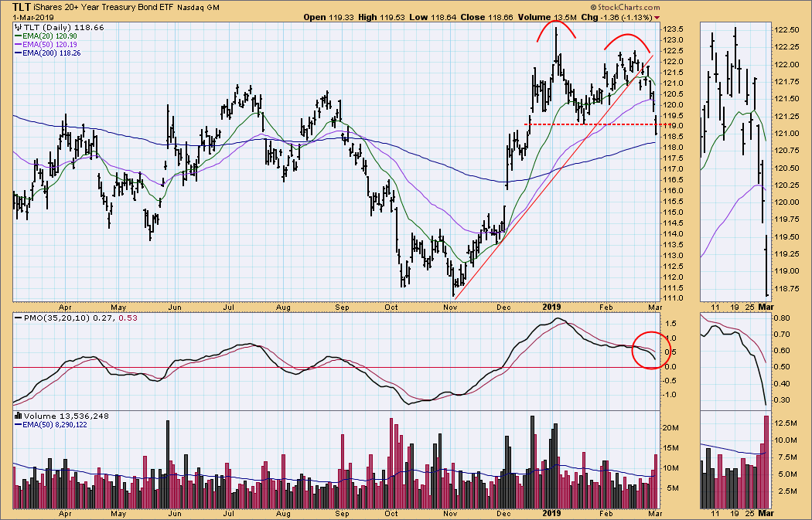
Task: Click the 0.30 label in the zoomed PMO panel
Action: click(x=783, y=400)
